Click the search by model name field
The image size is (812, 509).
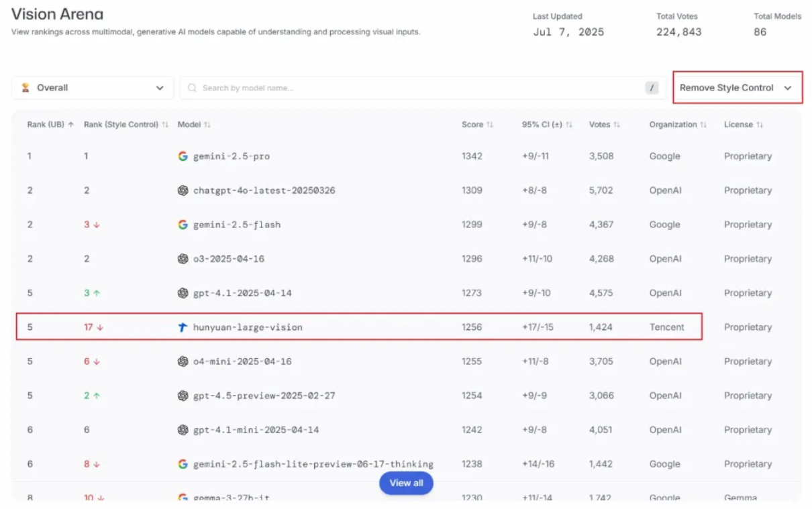tap(416, 88)
